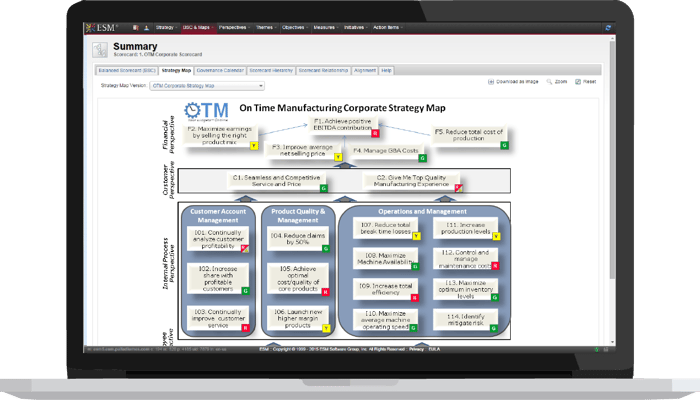Click the OTM clock logo
Image resolution: width=700 pixels, height=400 pixels.
click(206, 111)
